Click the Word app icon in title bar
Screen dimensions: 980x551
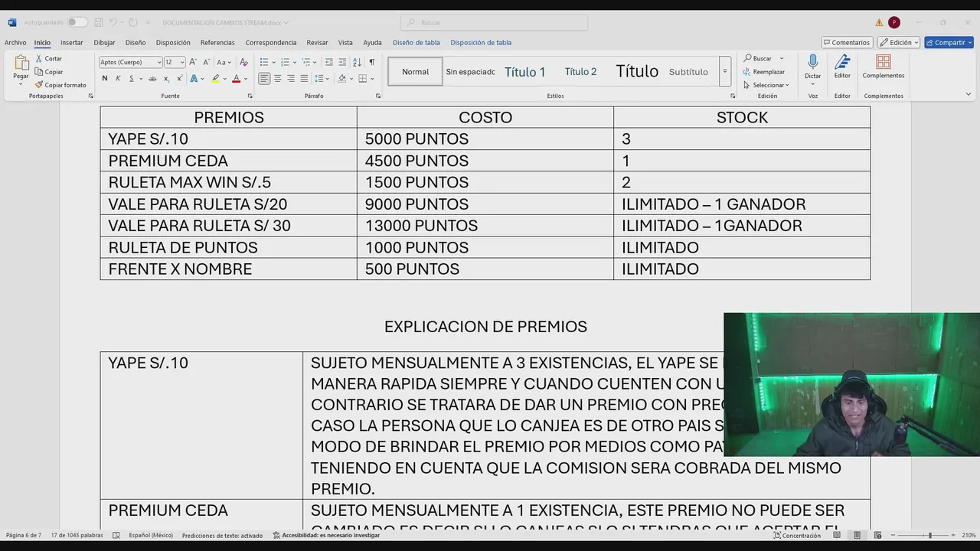pos(11,22)
